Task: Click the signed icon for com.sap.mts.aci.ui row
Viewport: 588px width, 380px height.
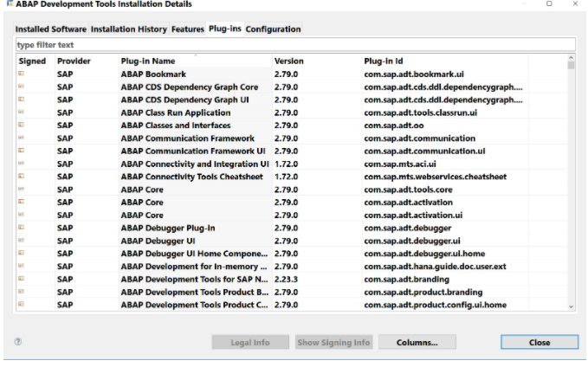Action: coord(22,164)
